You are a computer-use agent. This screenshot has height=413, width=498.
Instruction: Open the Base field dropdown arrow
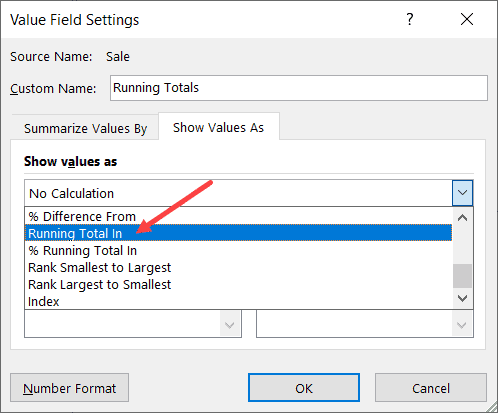click(230, 324)
